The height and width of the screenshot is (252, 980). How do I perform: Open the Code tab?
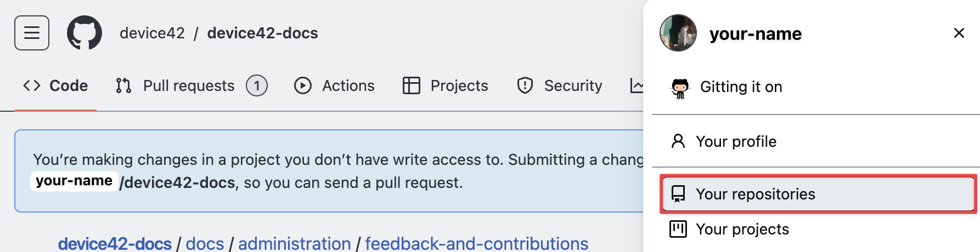tap(55, 86)
